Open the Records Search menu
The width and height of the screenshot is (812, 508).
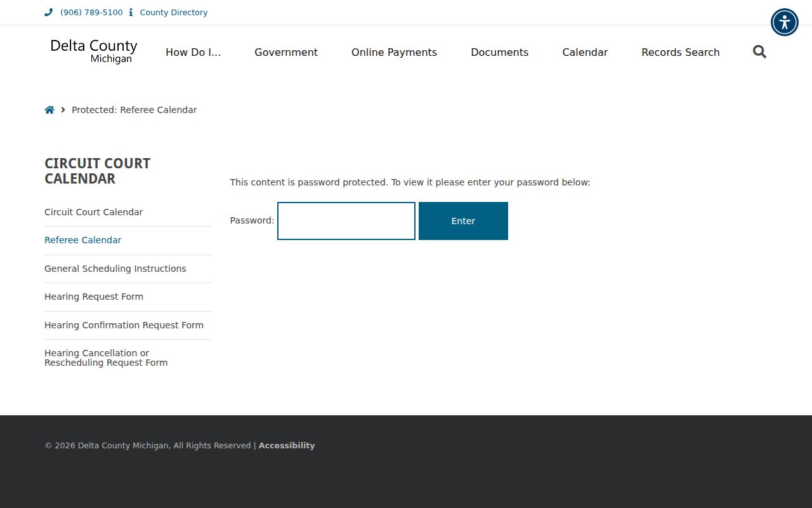point(681,52)
